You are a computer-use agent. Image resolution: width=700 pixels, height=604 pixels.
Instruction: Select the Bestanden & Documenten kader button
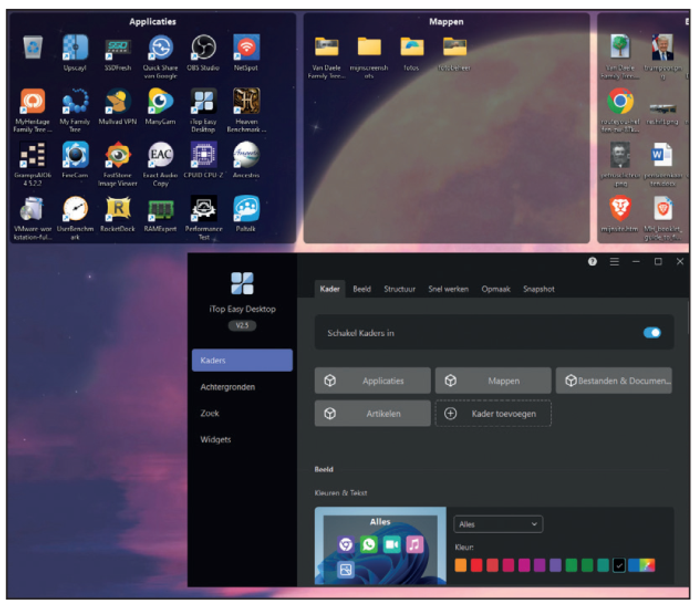pyautogui.click(x=614, y=381)
